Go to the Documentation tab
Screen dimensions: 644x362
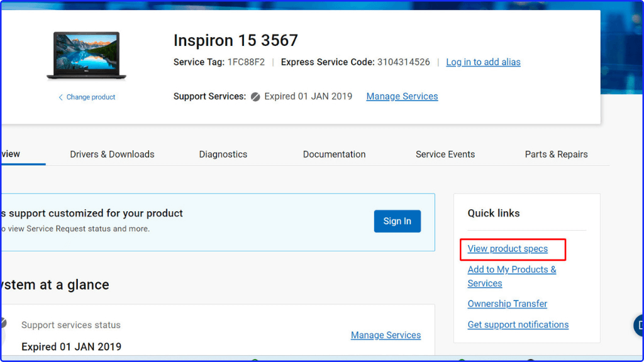[334, 154]
